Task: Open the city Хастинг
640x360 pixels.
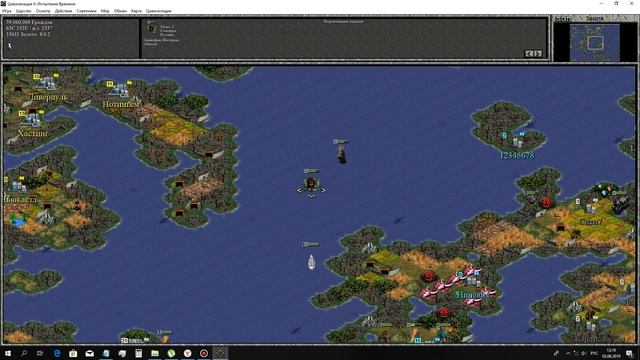Action: point(31,120)
